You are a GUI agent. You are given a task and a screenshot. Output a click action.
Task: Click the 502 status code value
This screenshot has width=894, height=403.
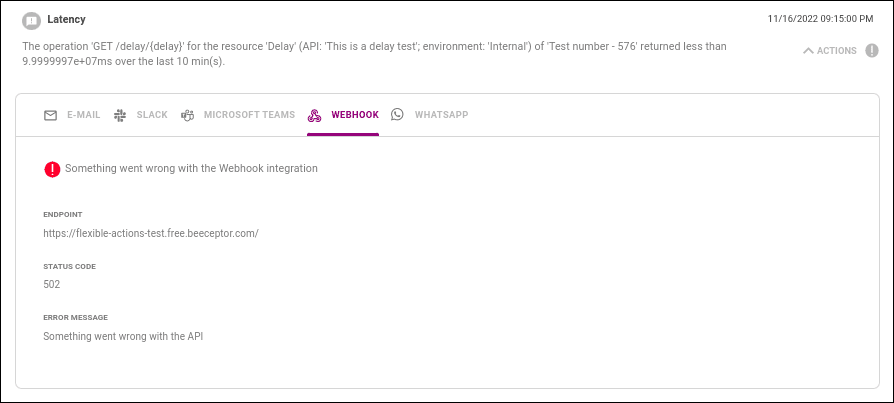52,284
